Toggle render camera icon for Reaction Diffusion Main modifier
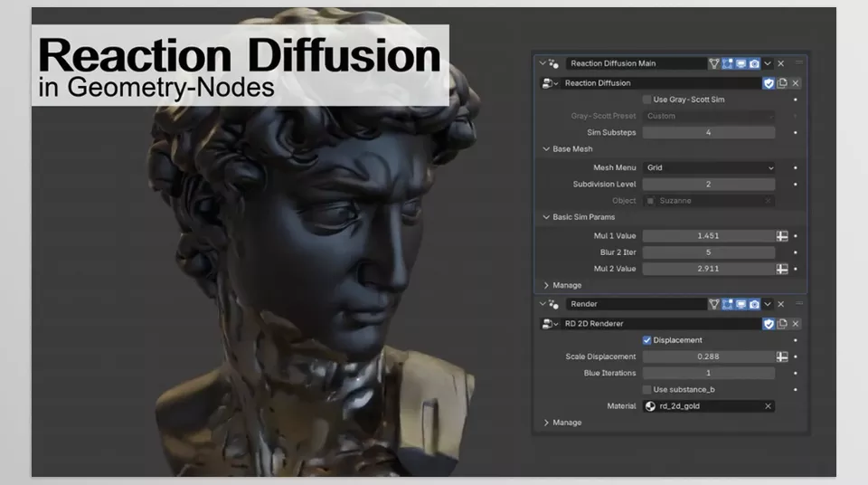868x485 pixels. tap(754, 63)
